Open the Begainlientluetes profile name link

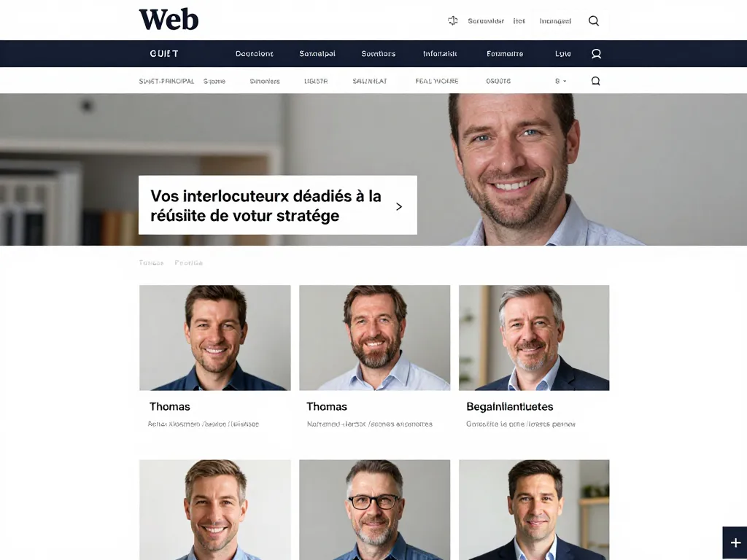[x=510, y=407]
